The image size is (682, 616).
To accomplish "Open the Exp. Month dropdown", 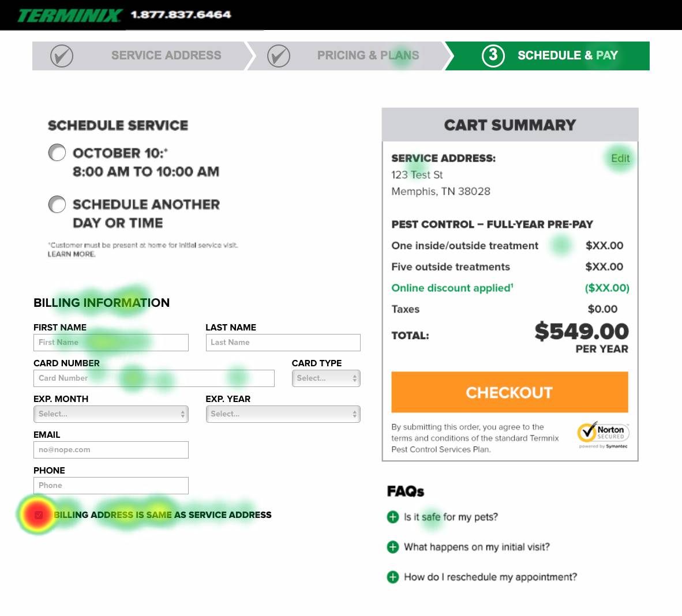I will (111, 414).
